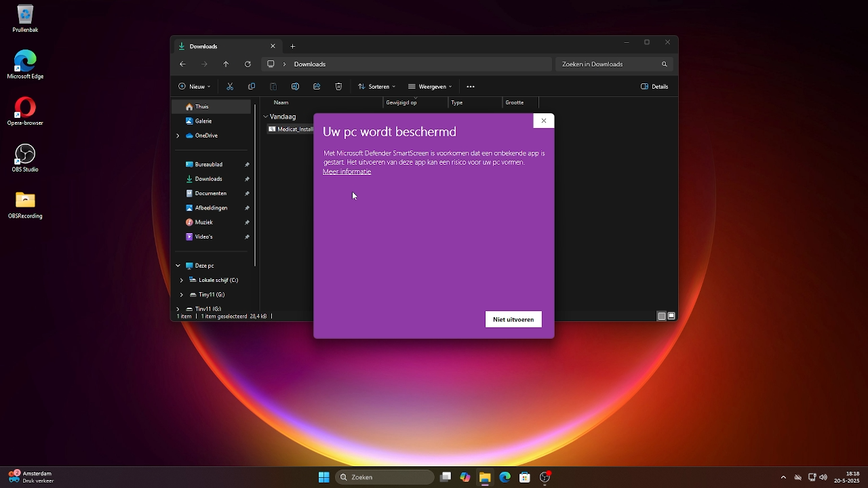Open OBSRecording folder on desktop
This screenshot has height=488, width=868.
click(x=25, y=205)
